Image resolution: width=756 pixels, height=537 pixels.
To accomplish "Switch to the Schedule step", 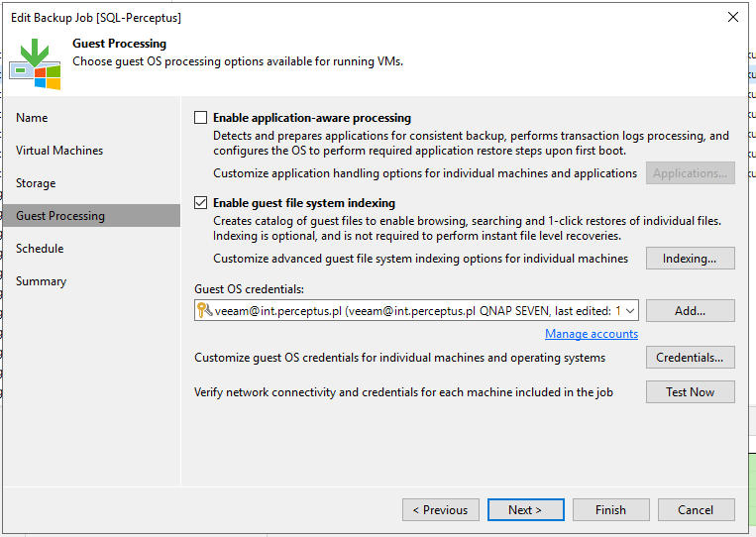I will [x=40, y=249].
